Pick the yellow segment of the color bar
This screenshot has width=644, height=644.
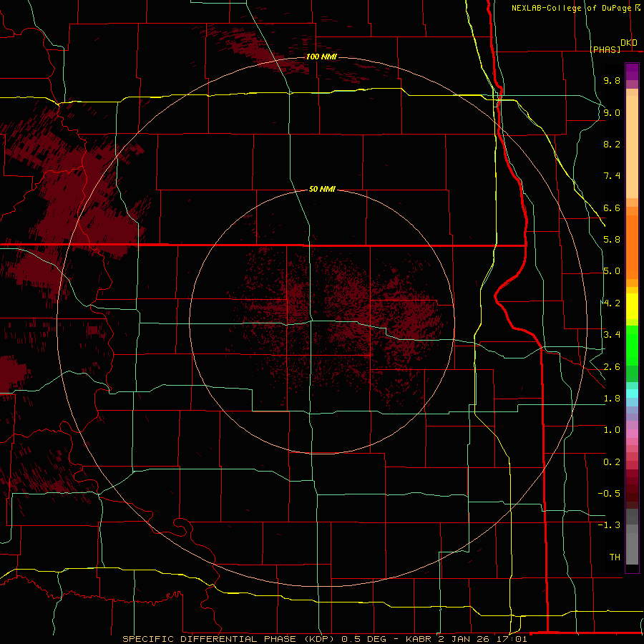tap(632, 306)
